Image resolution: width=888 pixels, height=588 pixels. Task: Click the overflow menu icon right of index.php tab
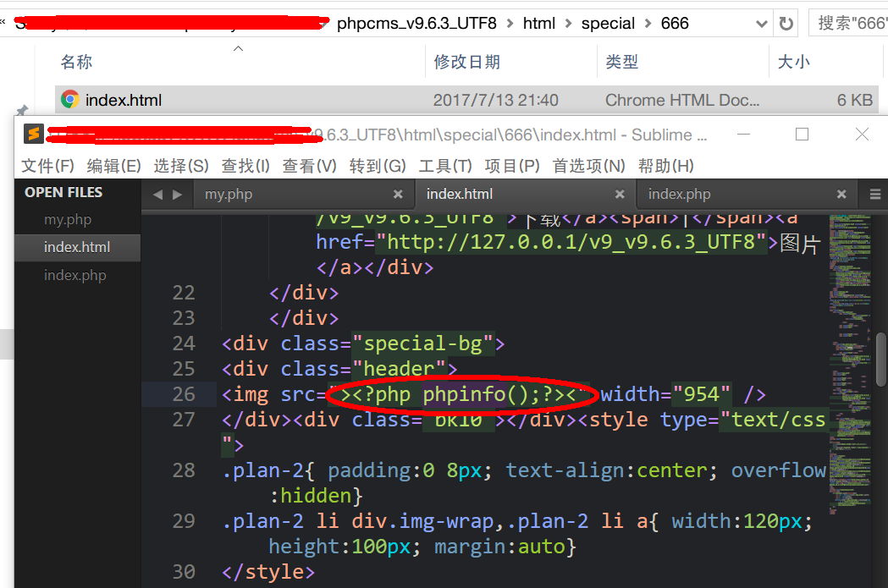tap(875, 194)
